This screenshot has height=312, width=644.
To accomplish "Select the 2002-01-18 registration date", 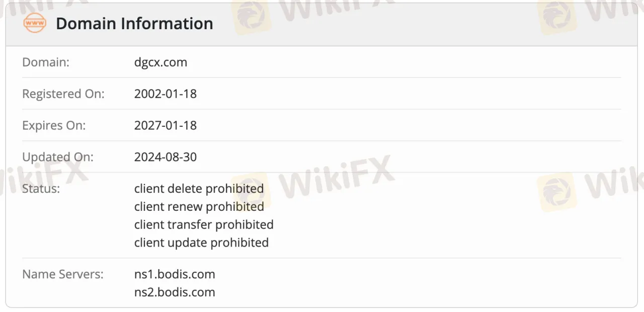I will click(166, 94).
